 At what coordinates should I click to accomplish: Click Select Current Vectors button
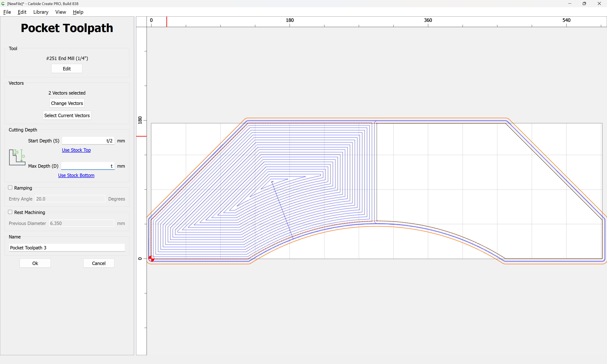point(67,115)
